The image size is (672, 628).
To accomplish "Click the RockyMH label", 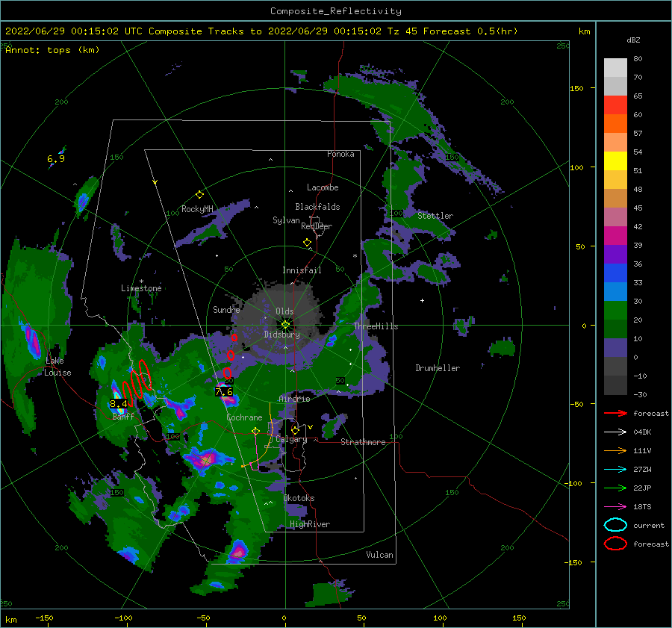I will 197,209.
